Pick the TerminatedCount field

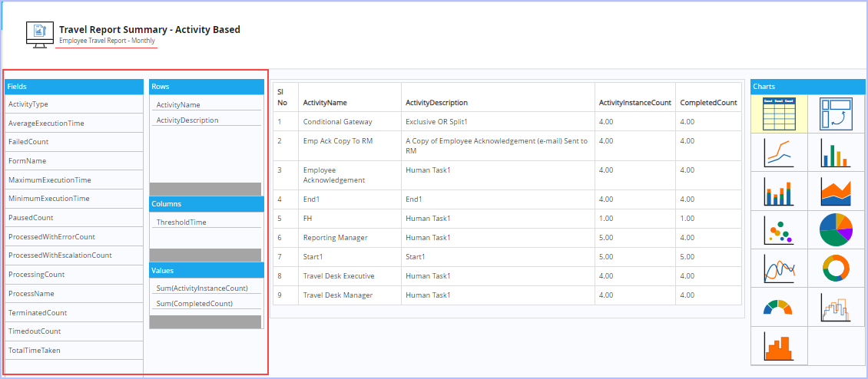point(74,312)
